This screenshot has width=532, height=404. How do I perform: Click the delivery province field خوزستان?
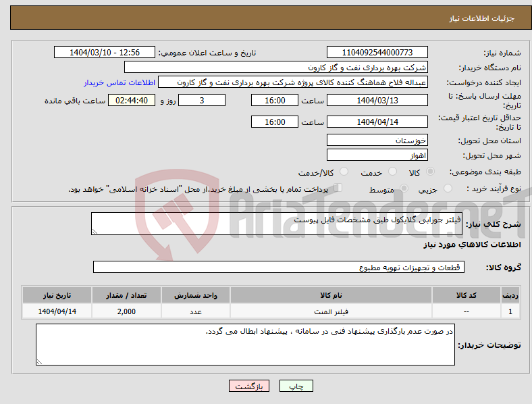coord(377,141)
